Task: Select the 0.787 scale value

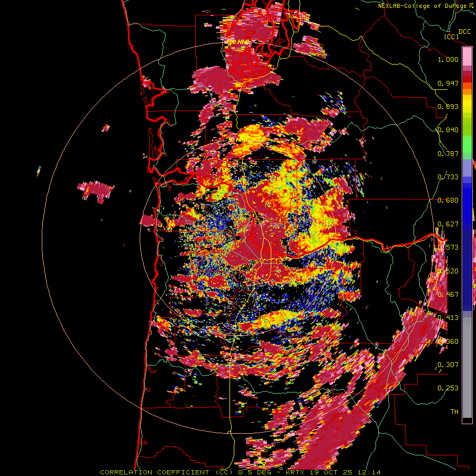Action: coord(448,153)
